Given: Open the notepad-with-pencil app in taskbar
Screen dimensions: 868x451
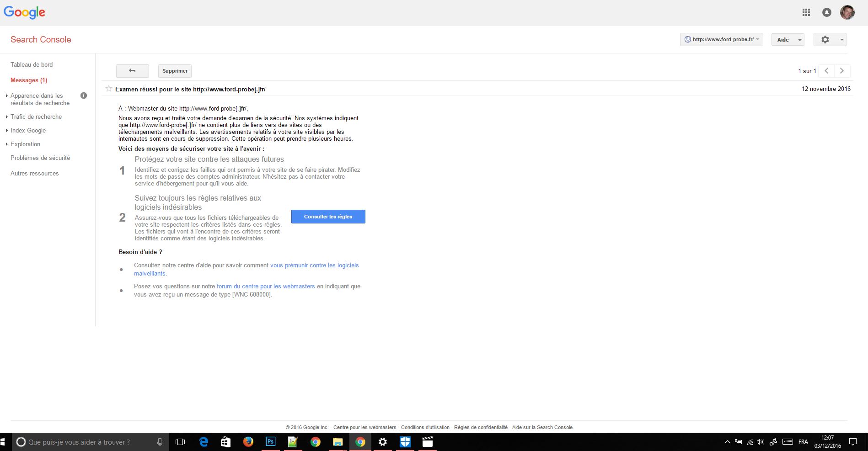Looking at the screenshot, I should [293, 442].
